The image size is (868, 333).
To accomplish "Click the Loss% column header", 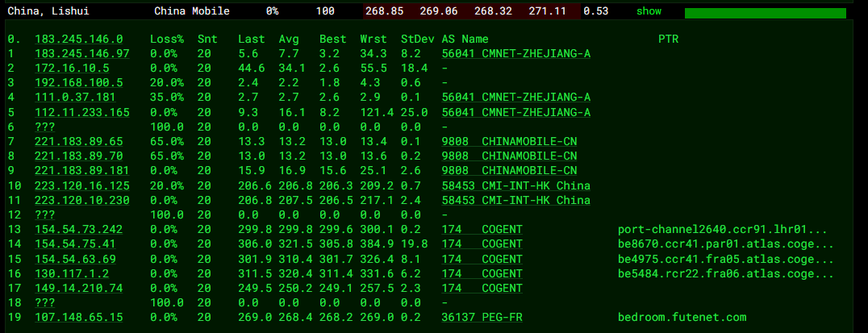I will [x=167, y=40].
